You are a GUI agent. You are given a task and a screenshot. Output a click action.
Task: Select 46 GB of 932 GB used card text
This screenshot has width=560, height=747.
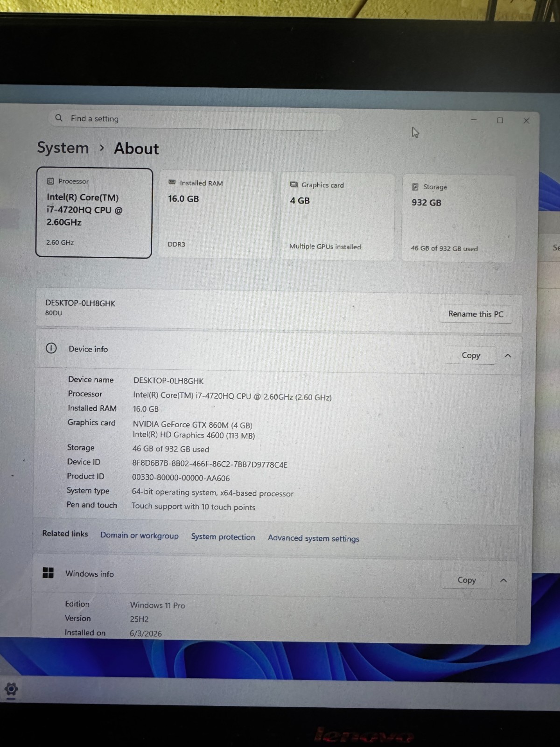[x=444, y=248]
